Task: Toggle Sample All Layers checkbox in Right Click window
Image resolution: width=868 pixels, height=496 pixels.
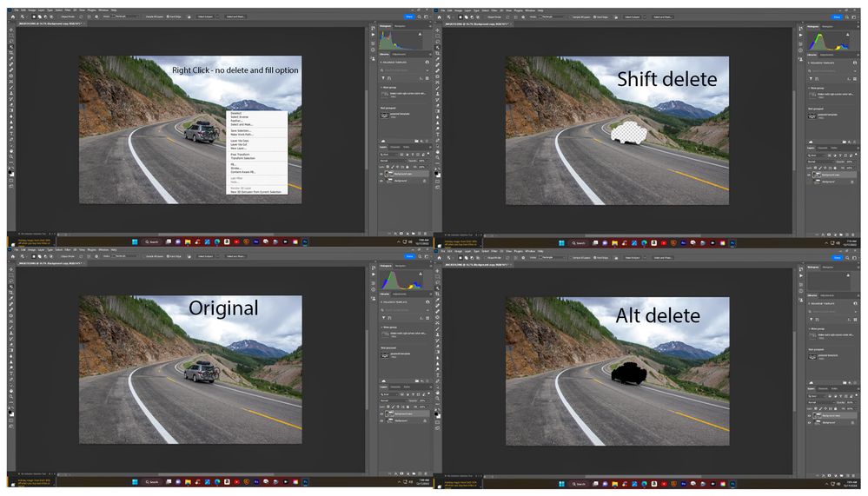Action: coord(144,17)
